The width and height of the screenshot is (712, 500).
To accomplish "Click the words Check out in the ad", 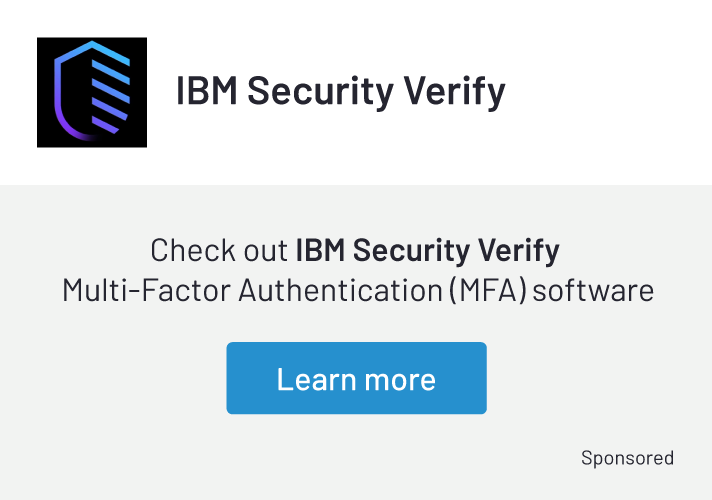I will [x=219, y=250].
